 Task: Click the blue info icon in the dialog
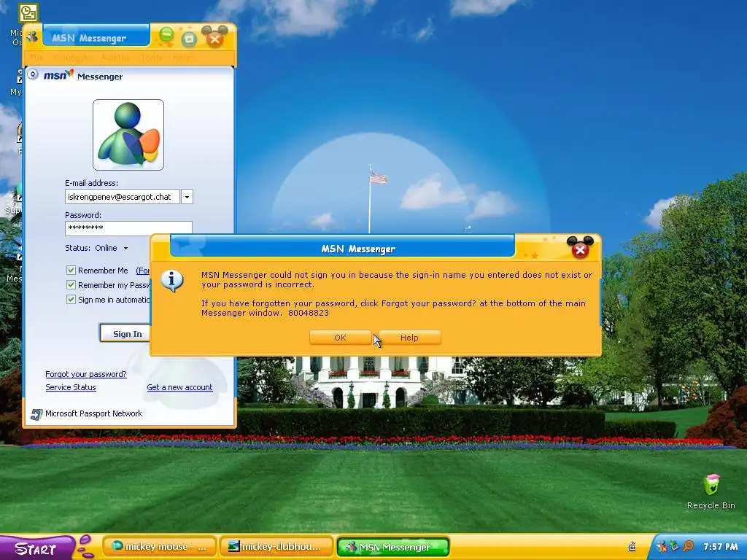tap(172, 281)
